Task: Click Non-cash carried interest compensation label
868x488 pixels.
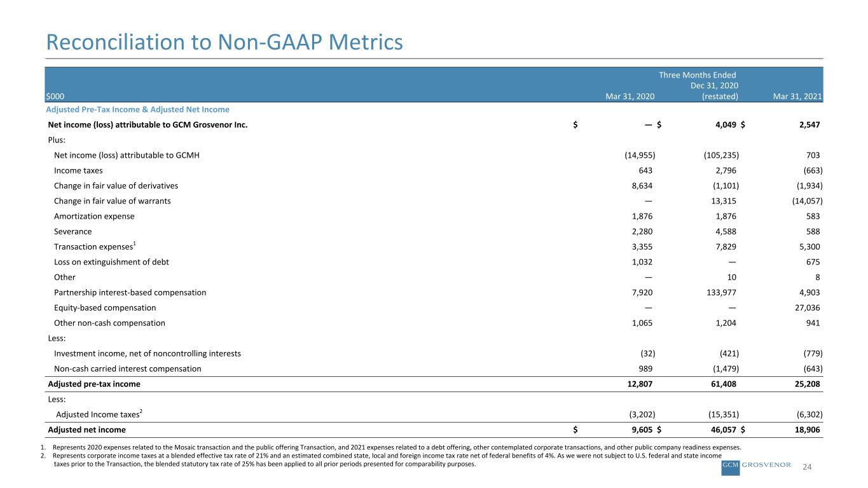Action: [127, 369]
